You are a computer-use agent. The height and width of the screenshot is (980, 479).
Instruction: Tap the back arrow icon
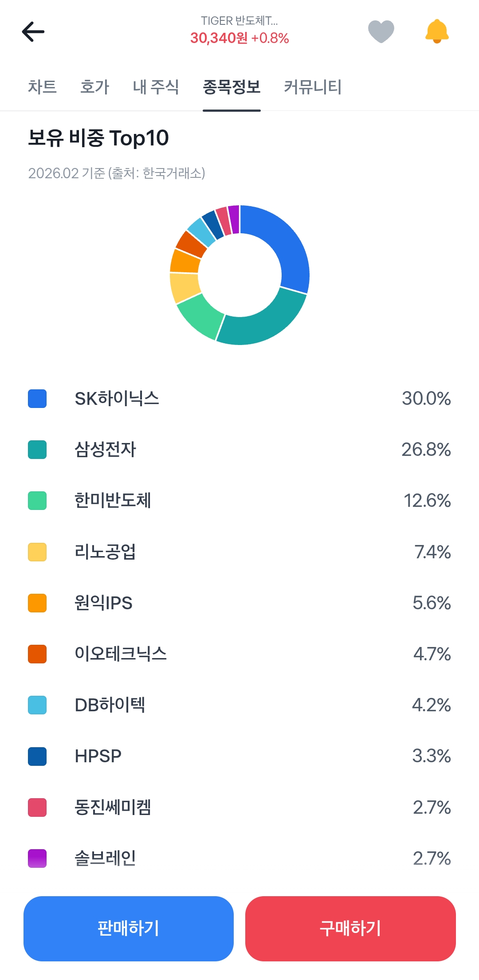[33, 32]
